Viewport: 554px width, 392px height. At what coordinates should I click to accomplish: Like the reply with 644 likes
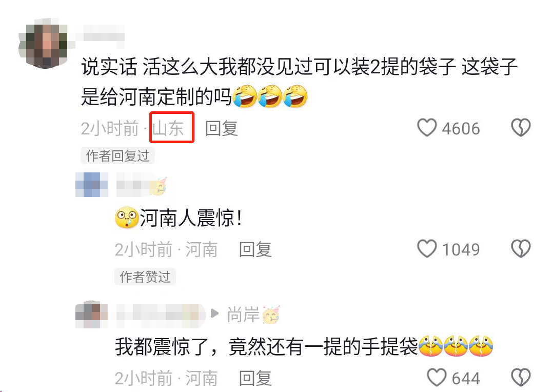tap(437, 378)
